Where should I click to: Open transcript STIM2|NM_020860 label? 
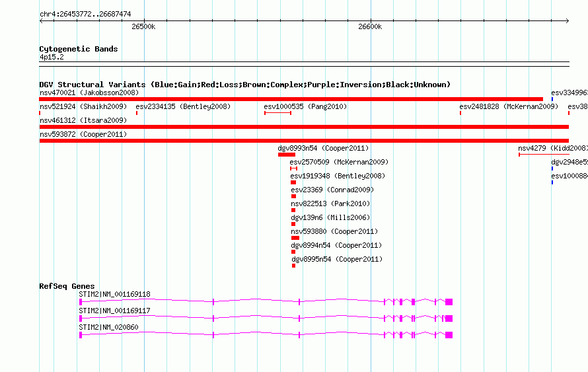[x=108, y=327]
